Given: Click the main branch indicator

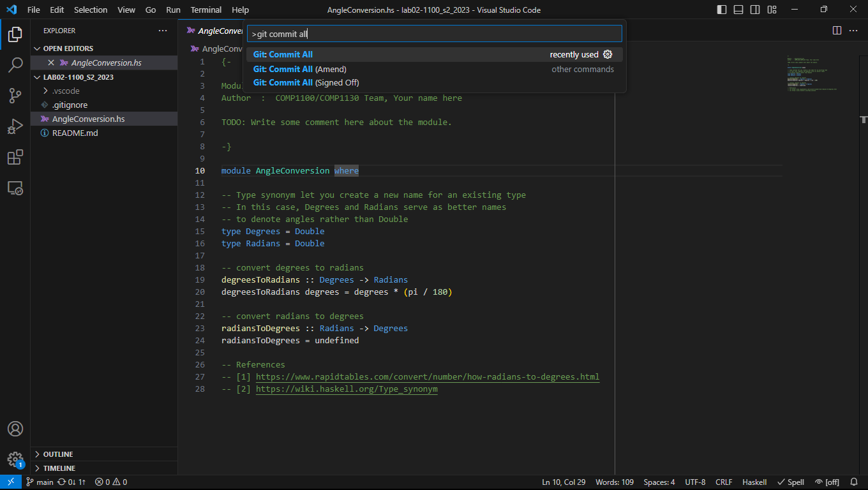Looking at the screenshot, I should pos(40,482).
